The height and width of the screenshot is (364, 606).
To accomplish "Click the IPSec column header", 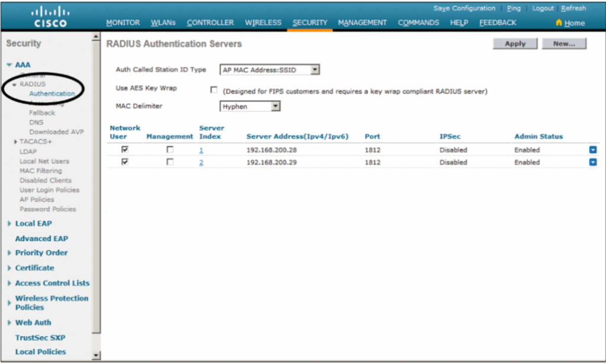I will (450, 136).
